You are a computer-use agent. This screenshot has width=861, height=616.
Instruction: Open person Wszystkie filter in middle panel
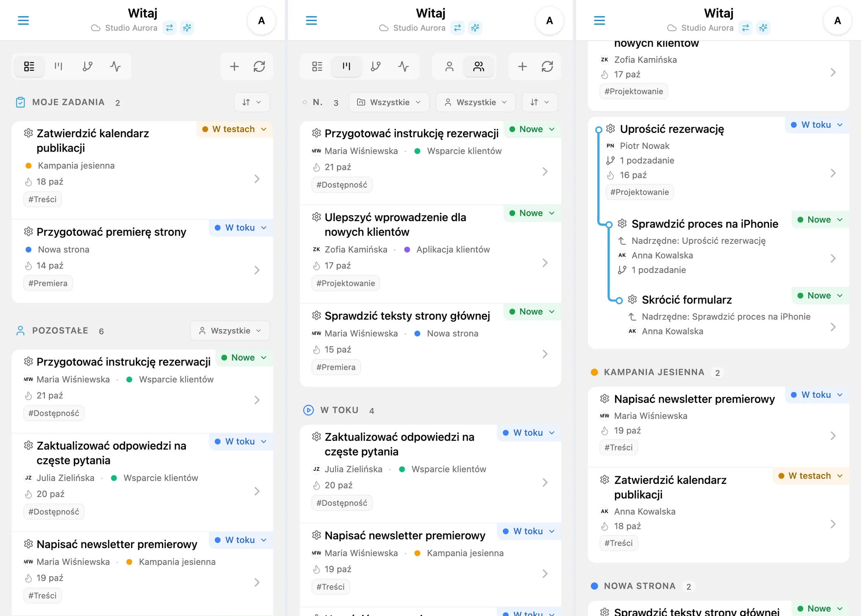tap(475, 102)
